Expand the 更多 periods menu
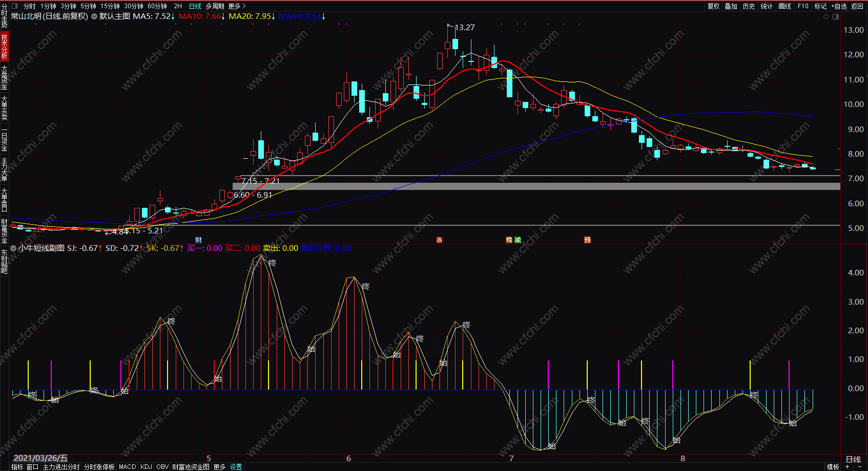Screen dimensions: 868x471 237,6
